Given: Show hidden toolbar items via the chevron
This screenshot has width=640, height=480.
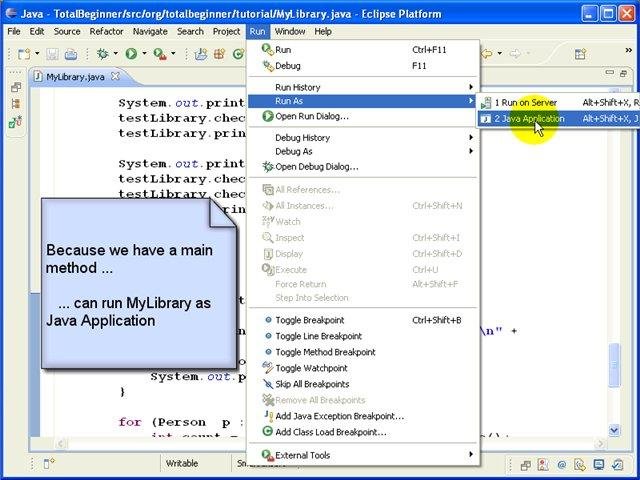Looking at the screenshot, I should coord(629,50).
